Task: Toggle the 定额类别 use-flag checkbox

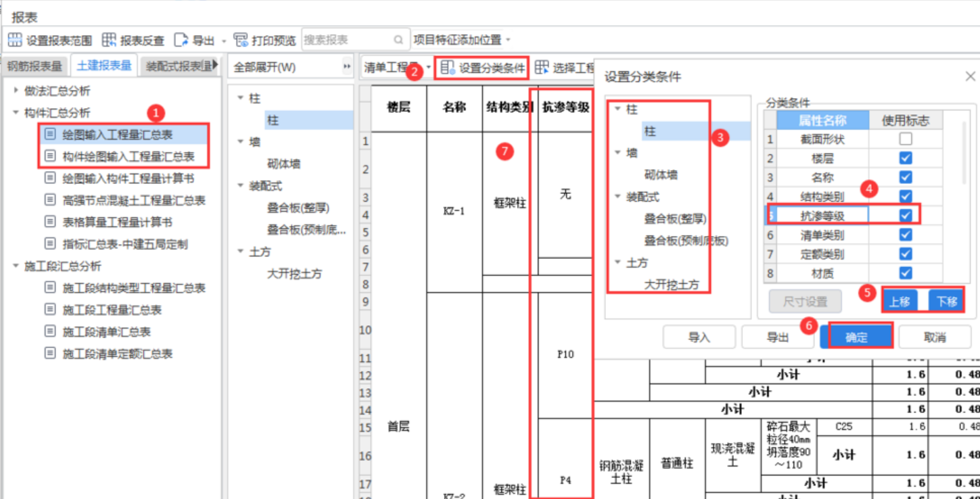Action: [906, 254]
